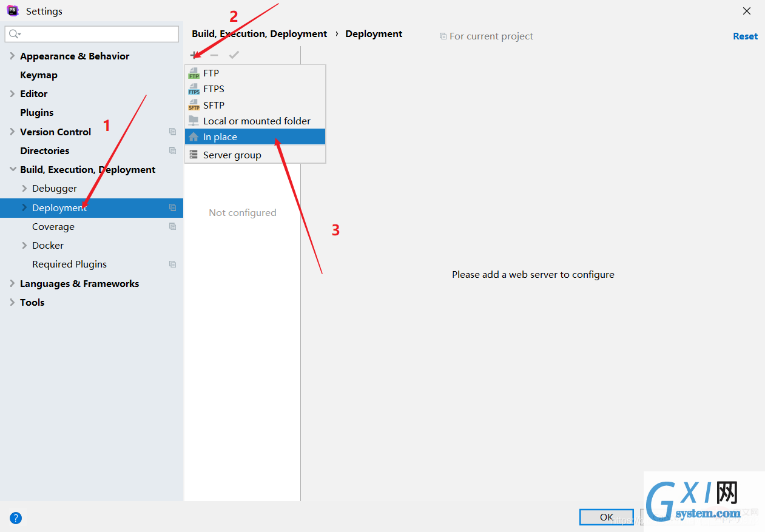
Task: Click the use as default checkmark icon
Action: (234, 55)
